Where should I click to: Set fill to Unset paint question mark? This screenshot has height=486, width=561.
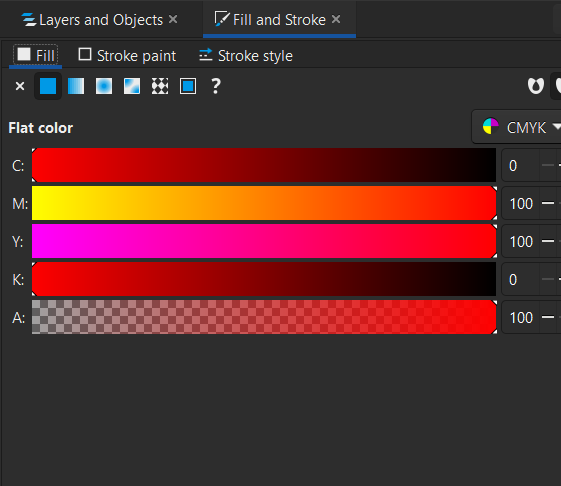point(216,86)
